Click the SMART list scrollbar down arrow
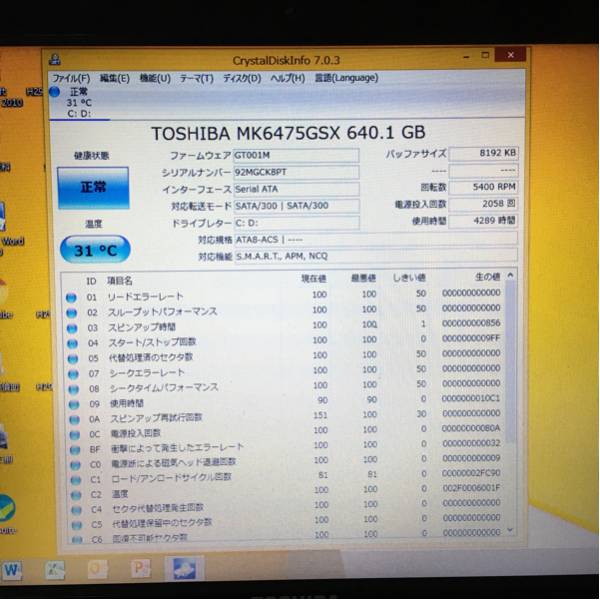 pyautogui.click(x=510, y=530)
